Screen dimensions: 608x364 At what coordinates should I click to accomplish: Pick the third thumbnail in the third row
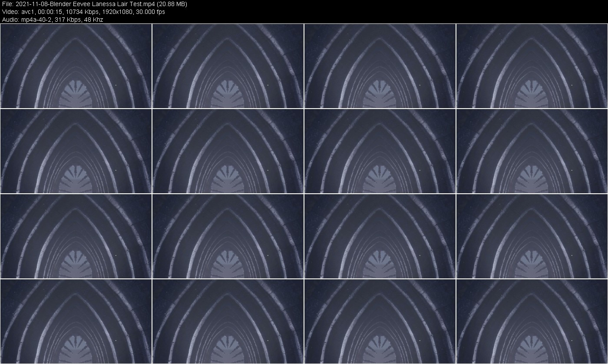[380, 236]
